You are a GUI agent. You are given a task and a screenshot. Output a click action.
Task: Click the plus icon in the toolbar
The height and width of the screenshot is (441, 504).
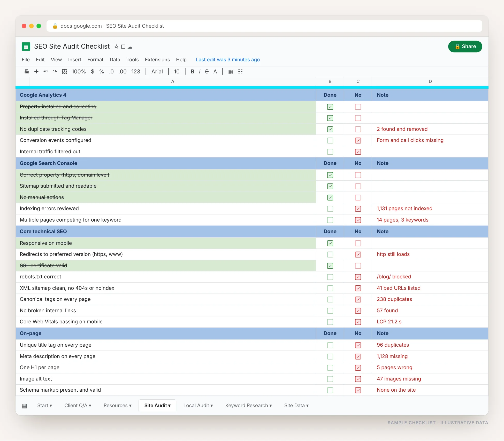[36, 72]
